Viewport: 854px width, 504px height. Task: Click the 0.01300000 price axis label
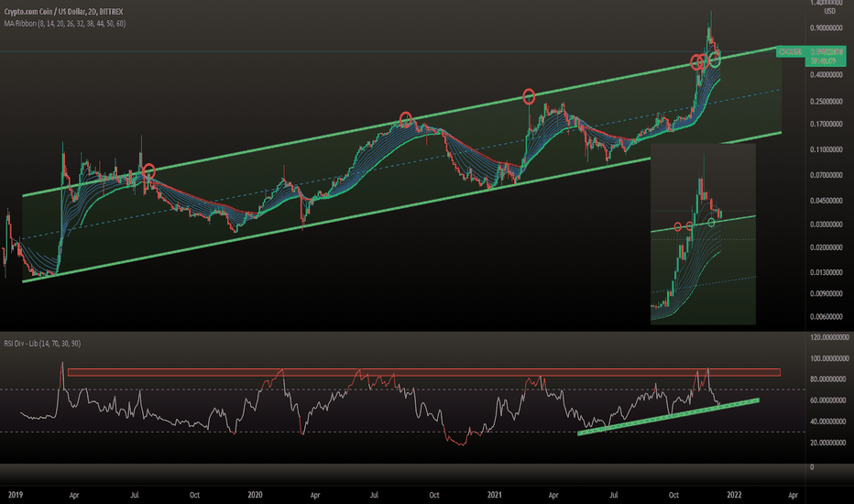[827, 272]
